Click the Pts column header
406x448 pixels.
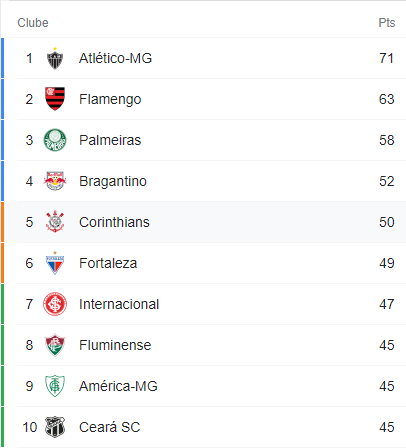point(387,23)
